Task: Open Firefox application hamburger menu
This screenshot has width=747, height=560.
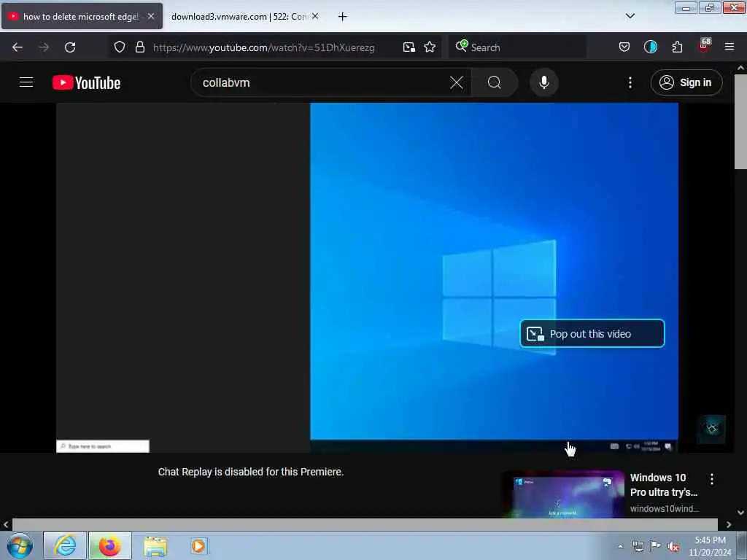Action: click(729, 47)
